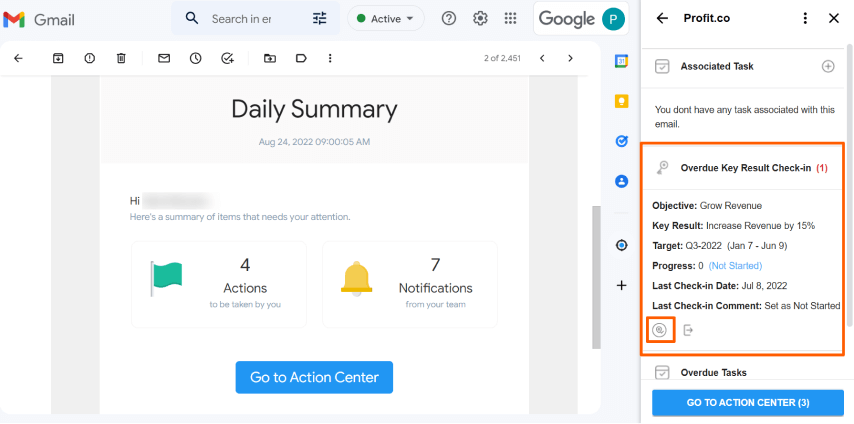This screenshot has width=854, height=424.
Task: Click the Profit.co panel scrollbar
Action: tap(850, 185)
